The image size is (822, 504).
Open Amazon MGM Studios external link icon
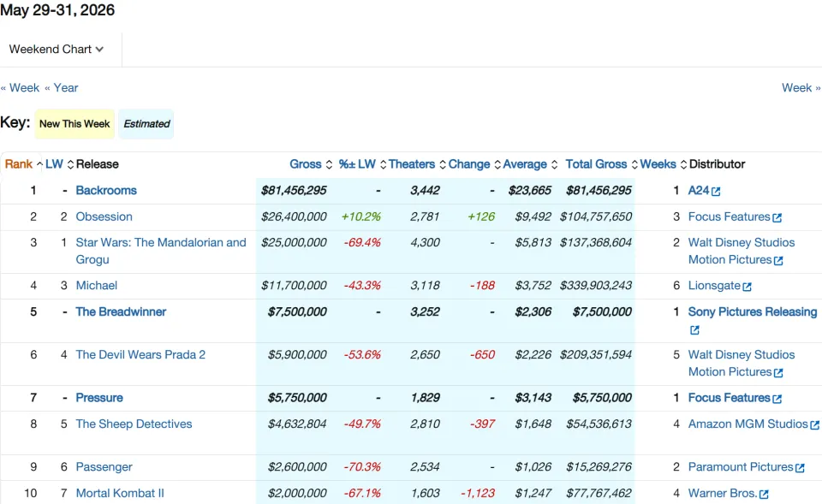click(x=814, y=425)
